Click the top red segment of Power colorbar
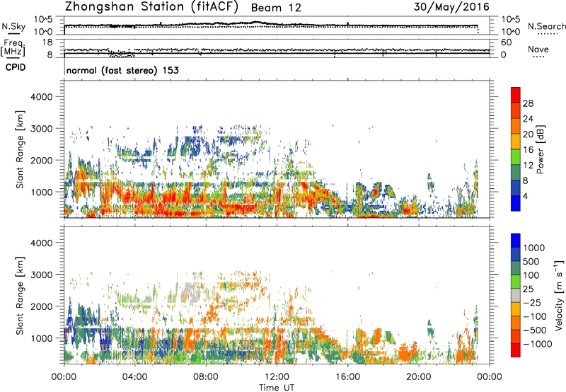 pos(516,95)
